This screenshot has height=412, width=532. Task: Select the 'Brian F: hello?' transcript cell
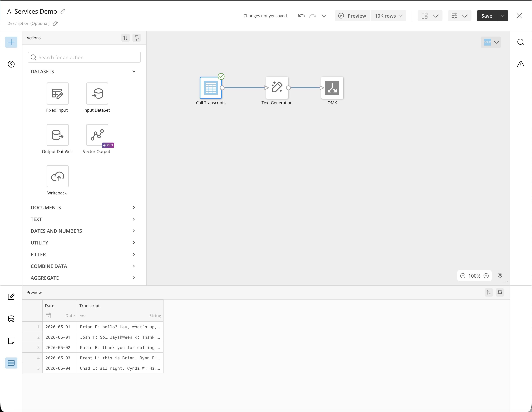[x=120, y=327]
